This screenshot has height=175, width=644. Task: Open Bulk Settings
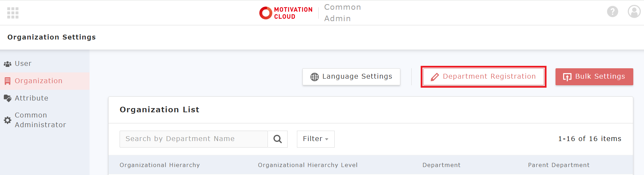[594, 77]
